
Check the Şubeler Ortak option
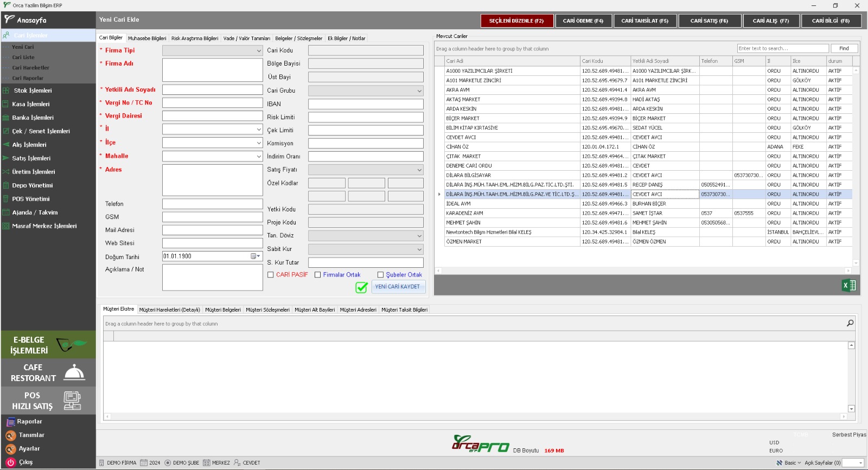tap(381, 275)
